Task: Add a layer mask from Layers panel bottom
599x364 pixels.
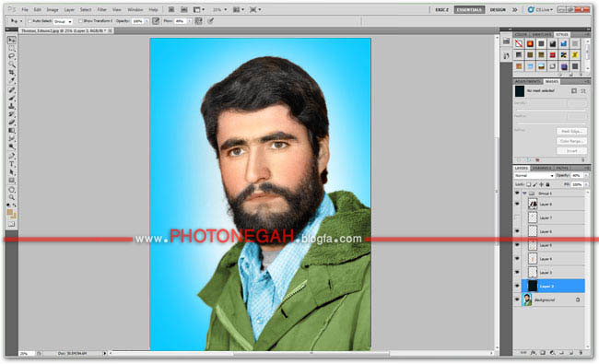Action: coord(543,353)
